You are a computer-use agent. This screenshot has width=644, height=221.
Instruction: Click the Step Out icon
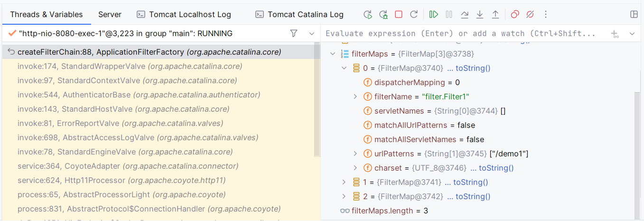click(495, 15)
